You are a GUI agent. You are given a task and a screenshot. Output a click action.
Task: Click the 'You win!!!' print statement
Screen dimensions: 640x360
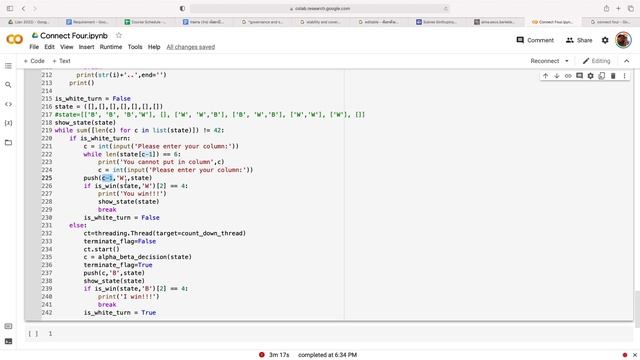(x=132, y=194)
